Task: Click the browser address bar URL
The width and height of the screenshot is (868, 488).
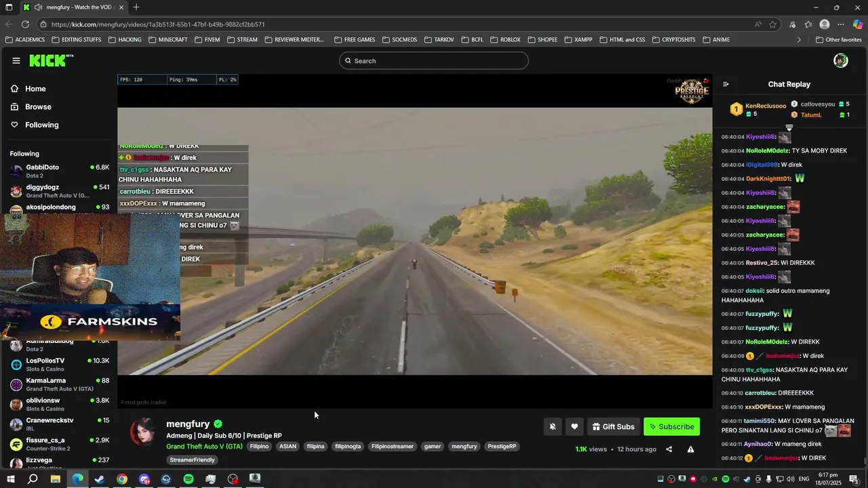Action: (158, 24)
